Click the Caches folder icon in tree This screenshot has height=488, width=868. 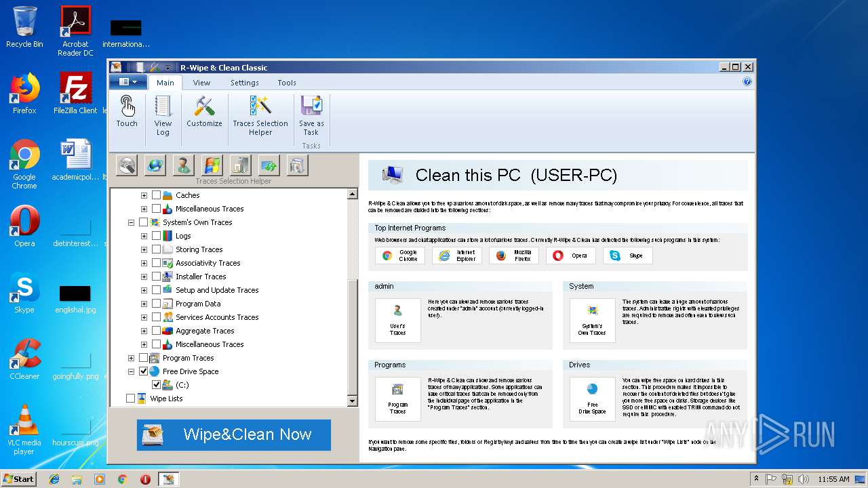click(x=167, y=195)
